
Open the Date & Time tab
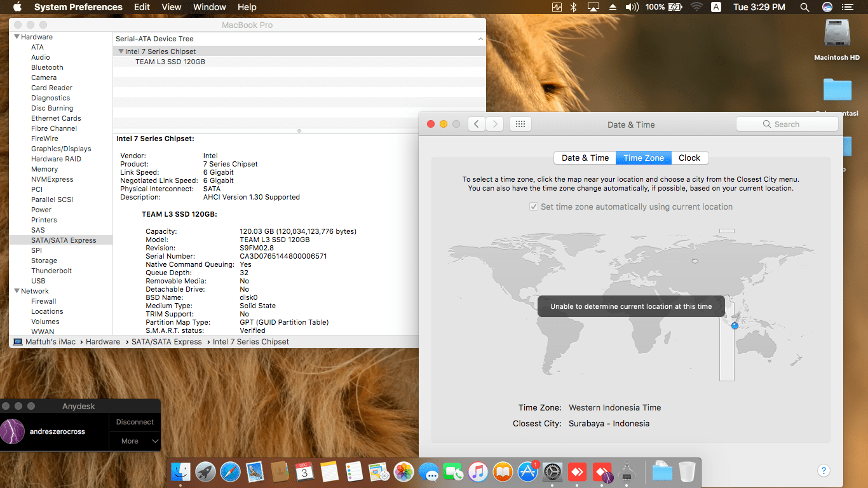[x=585, y=158]
